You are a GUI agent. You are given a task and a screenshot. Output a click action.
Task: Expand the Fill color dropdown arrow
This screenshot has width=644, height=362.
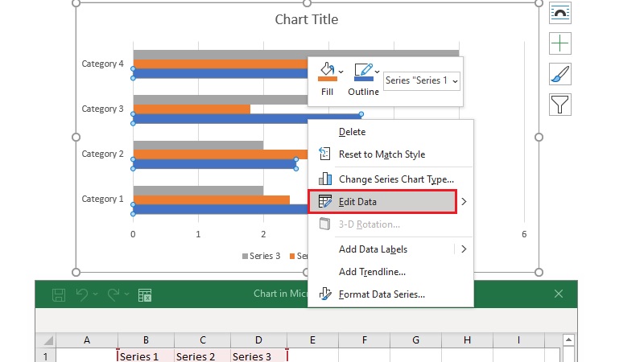[x=341, y=72]
